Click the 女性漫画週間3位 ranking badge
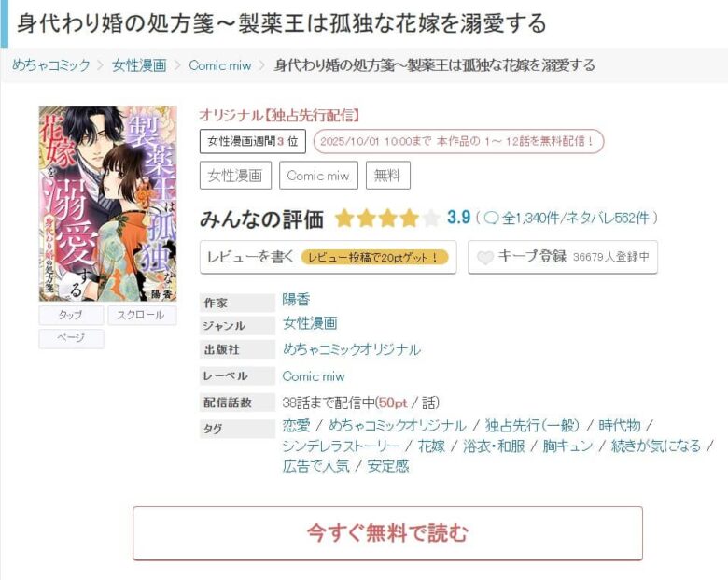The image size is (728, 580). 253,141
